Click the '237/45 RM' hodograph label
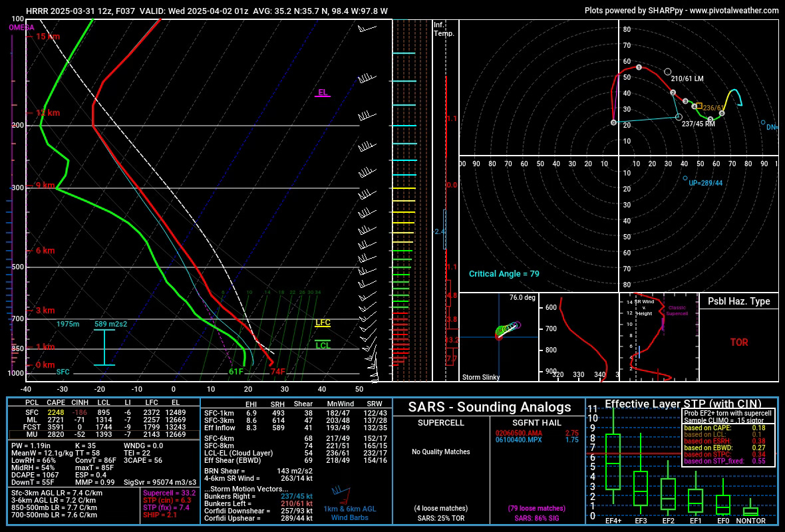The width and height of the screenshot is (785, 532). pos(699,124)
